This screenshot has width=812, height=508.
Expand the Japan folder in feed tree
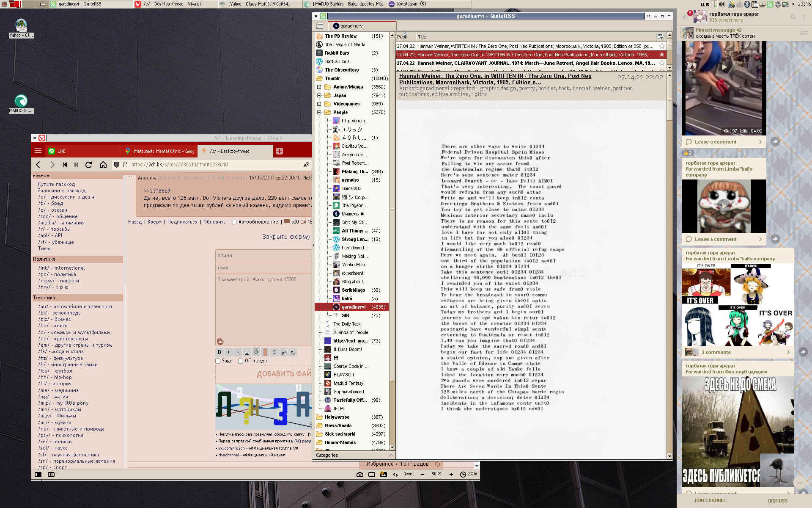click(x=319, y=95)
